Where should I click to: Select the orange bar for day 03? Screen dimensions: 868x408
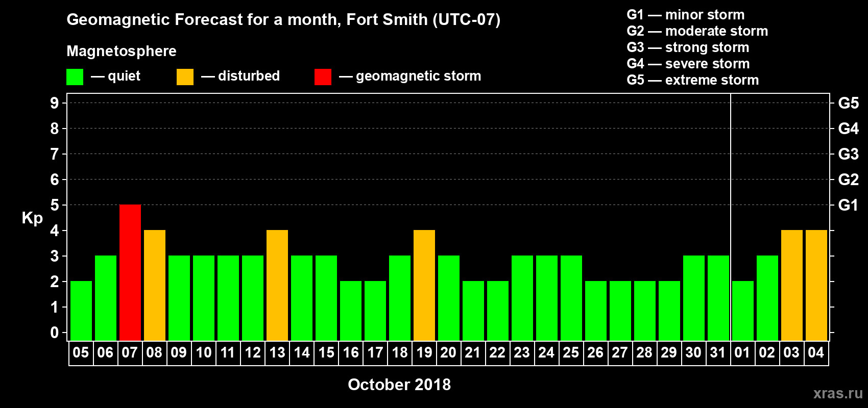tap(792, 286)
